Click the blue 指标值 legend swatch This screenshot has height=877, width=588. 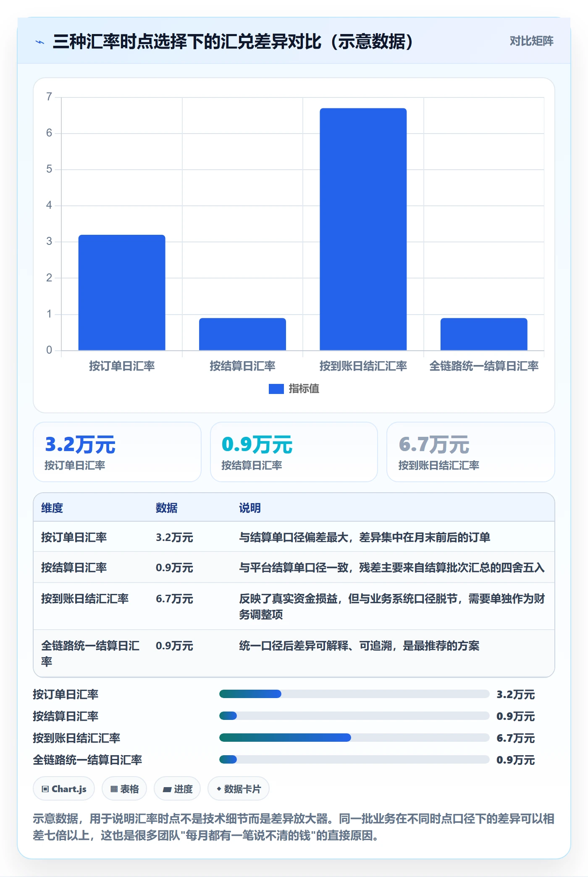[x=276, y=389]
